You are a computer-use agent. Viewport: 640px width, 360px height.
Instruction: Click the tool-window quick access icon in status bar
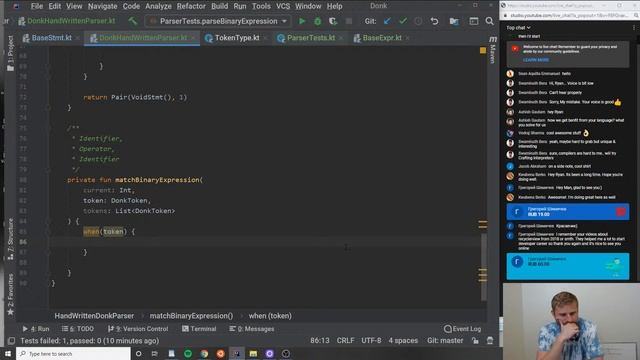tap(11, 340)
